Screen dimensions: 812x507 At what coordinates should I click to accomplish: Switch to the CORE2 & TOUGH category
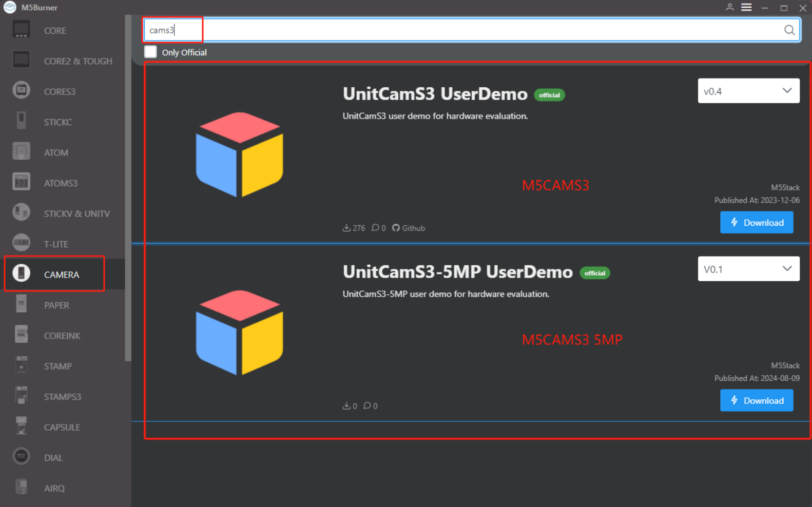[78, 61]
